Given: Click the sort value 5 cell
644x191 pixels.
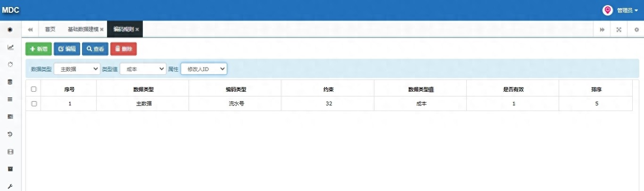Looking at the screenshot, I should [x=596, y=103].
